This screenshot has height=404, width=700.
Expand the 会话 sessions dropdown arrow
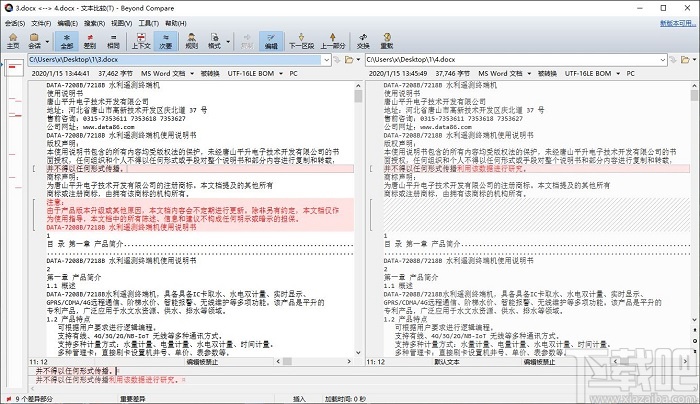[47, 42]
